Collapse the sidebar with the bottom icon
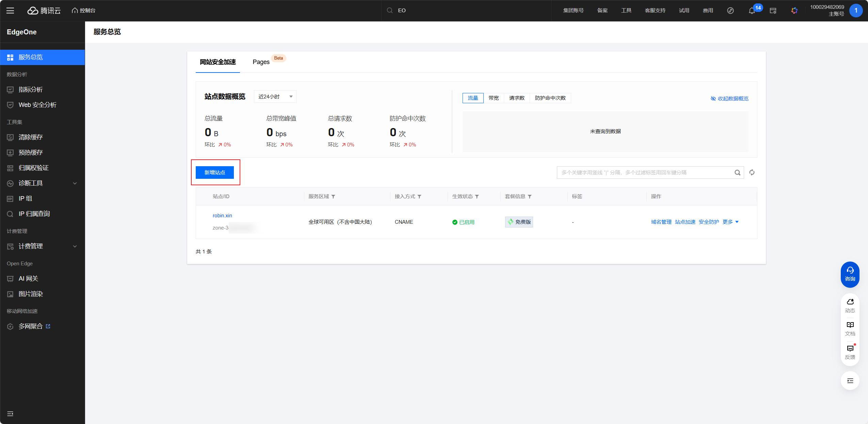The image size is (868, 424). 10,414
